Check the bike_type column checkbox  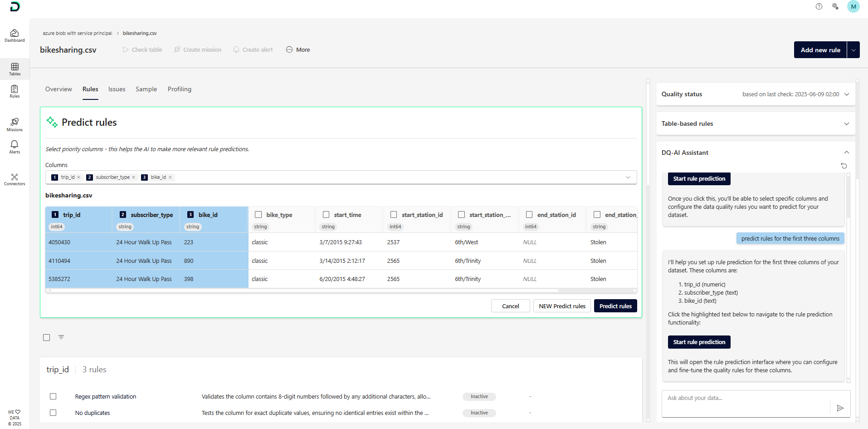tap(258, 215)
